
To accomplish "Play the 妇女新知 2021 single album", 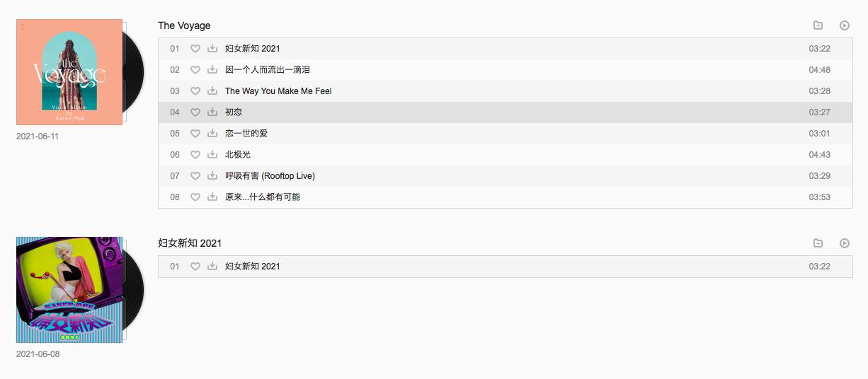I will [845, 243].
